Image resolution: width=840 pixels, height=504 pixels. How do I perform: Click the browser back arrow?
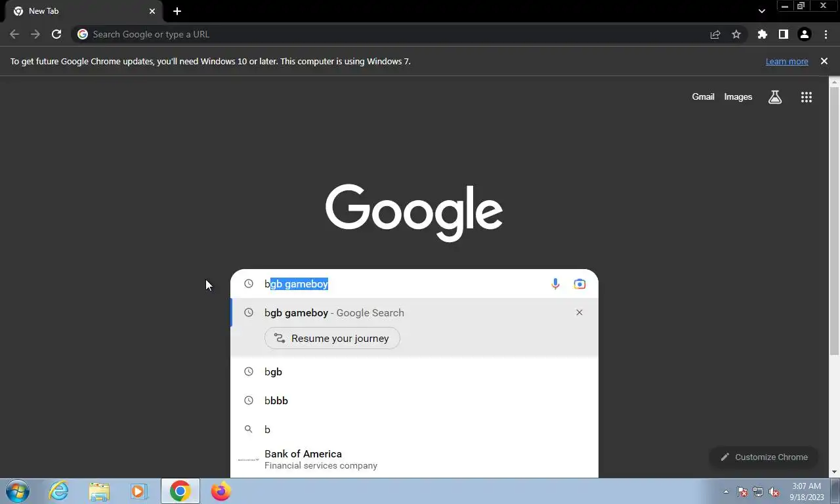14,34
